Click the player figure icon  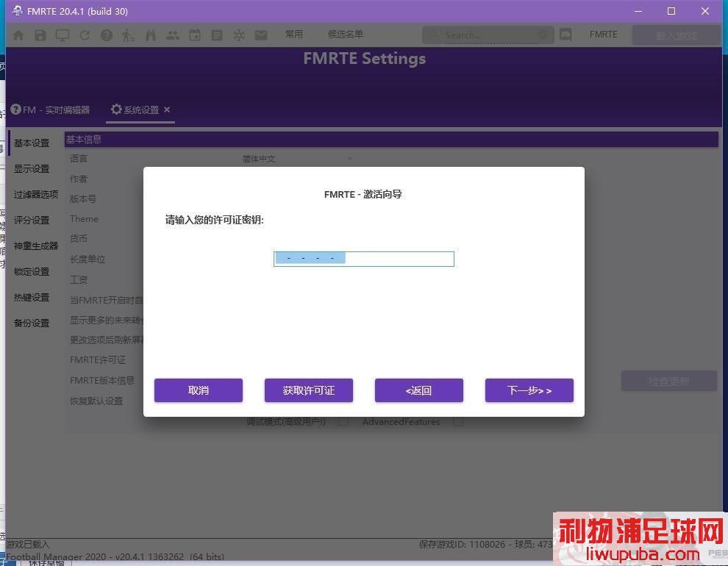tap(128, 35)
